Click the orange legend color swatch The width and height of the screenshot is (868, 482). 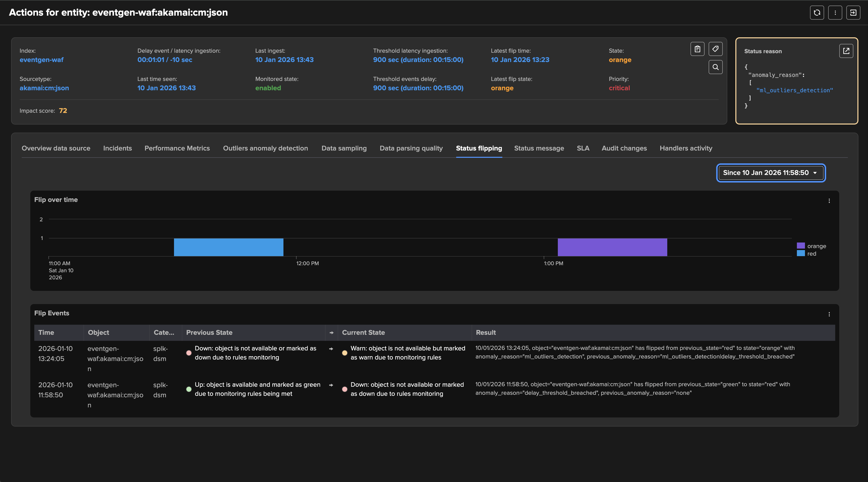[801, 246]
